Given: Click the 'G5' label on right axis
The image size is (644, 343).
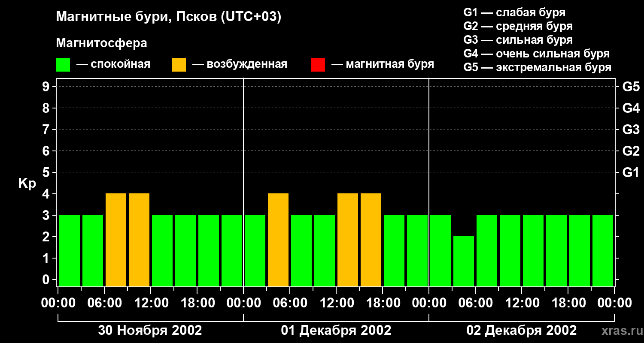Looking at the screenshot, I should click(631, 87).
